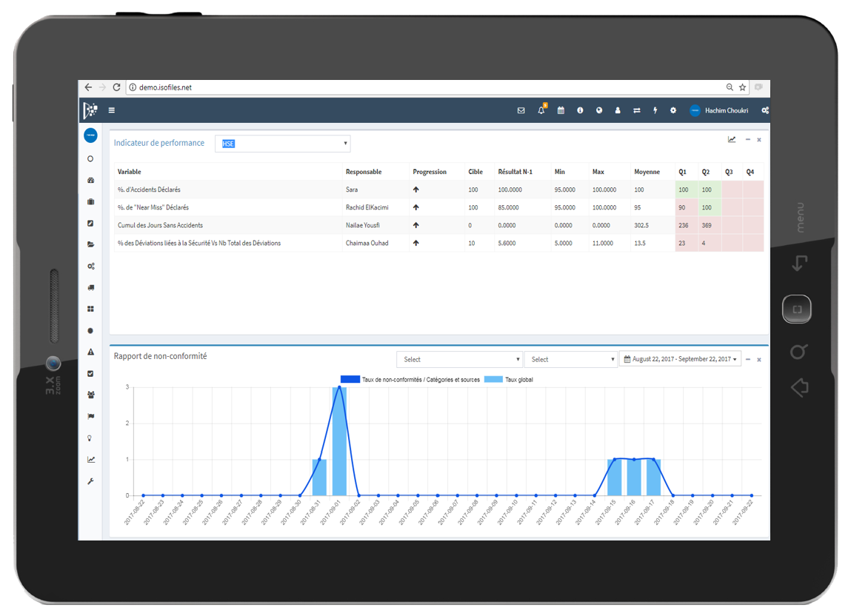Open the calendar icon in top bar

tap(561, 110)
